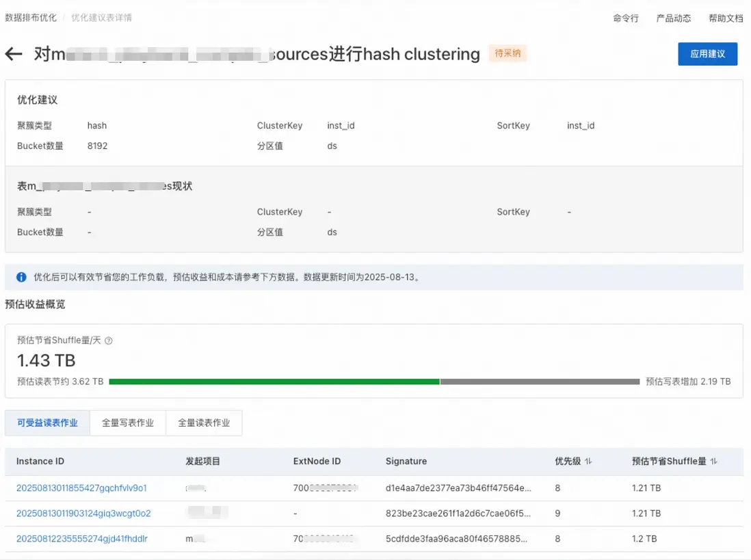
Task: Click the green 预估读表节约 bar segment
Action: tap(274, 382)
